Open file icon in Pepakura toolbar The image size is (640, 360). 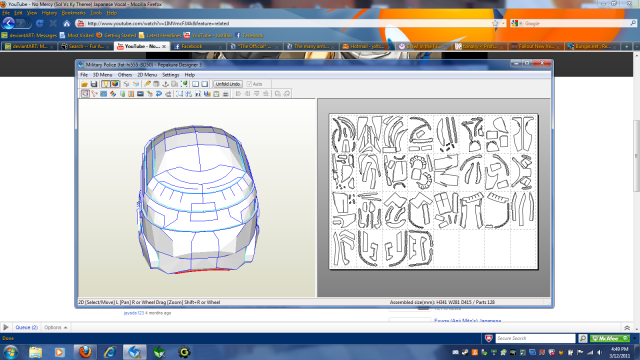84,84
